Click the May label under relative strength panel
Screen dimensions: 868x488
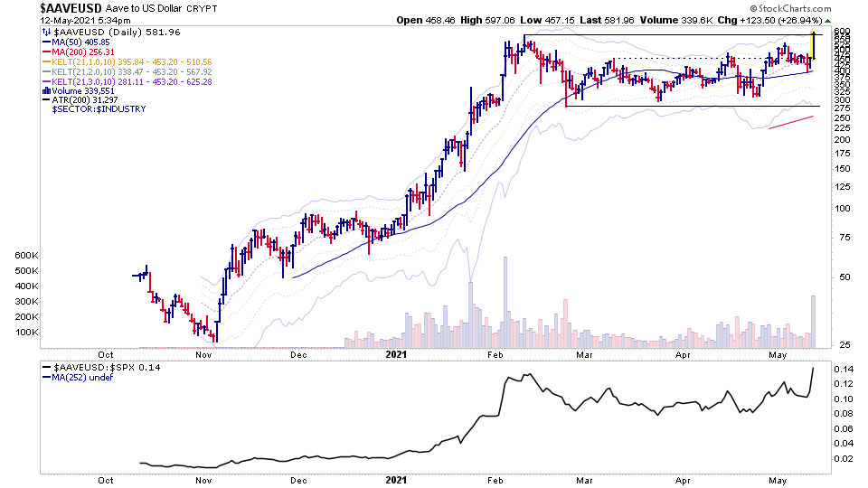click(778, 480)
